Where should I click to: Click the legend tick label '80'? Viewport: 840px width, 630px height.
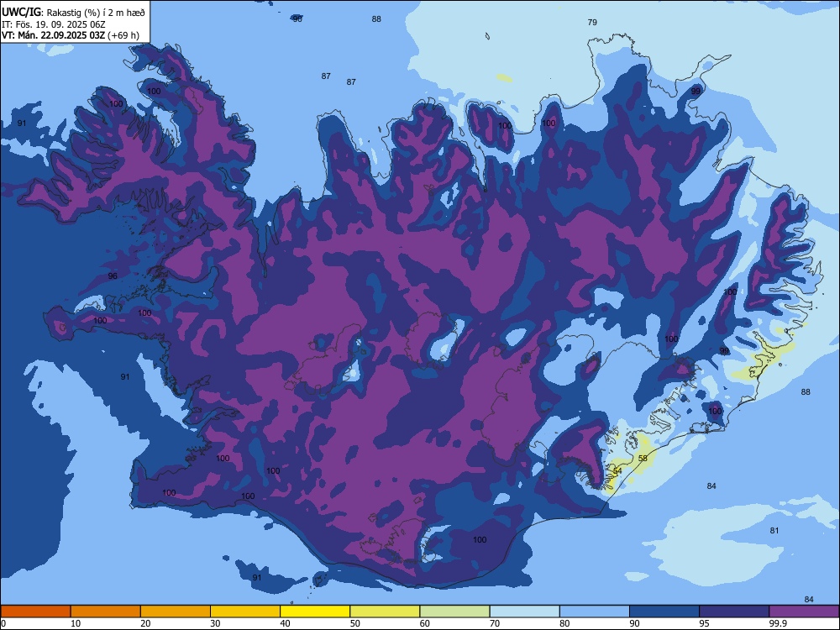point(564,623)
